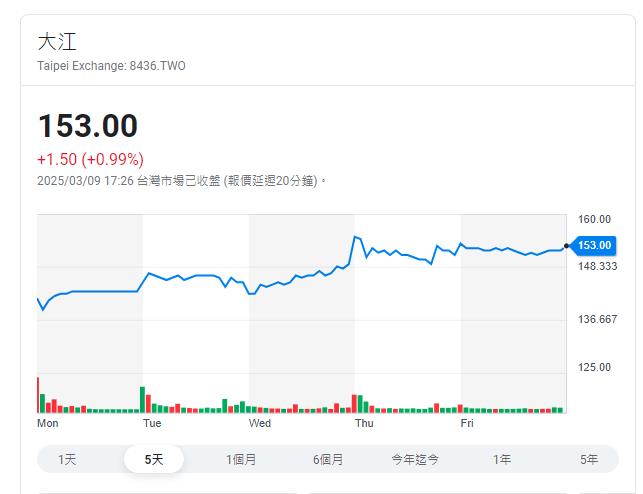The height and width of the screenshot is (494, 643).
Task: Click the price line peak above Thu
Action: (356, 237)
